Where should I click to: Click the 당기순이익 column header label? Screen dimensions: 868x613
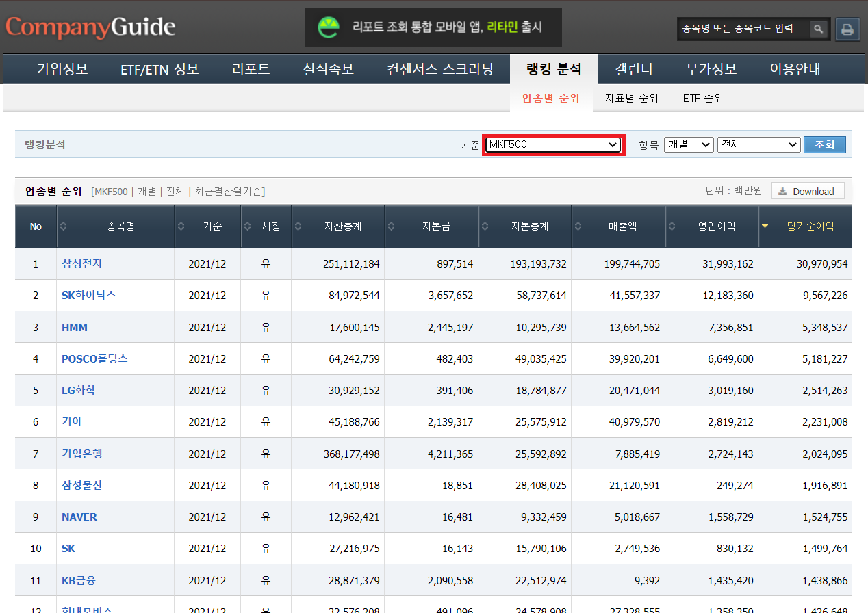pyautogui.click(x=810, y=226)
